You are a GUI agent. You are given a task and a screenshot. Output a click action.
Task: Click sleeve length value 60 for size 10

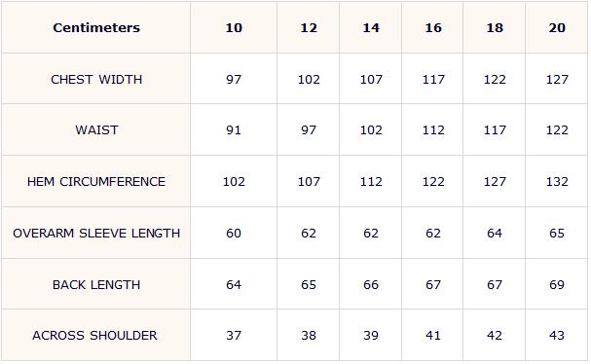(234, 234)
